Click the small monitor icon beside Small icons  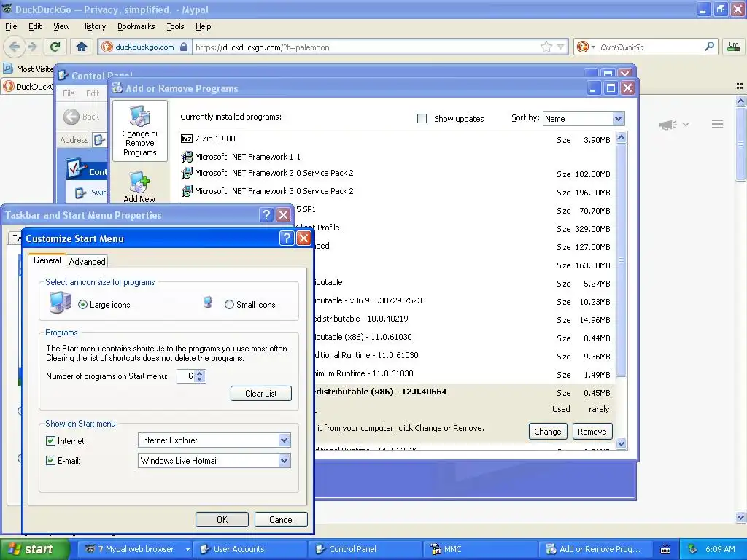(x=207, y=302)
